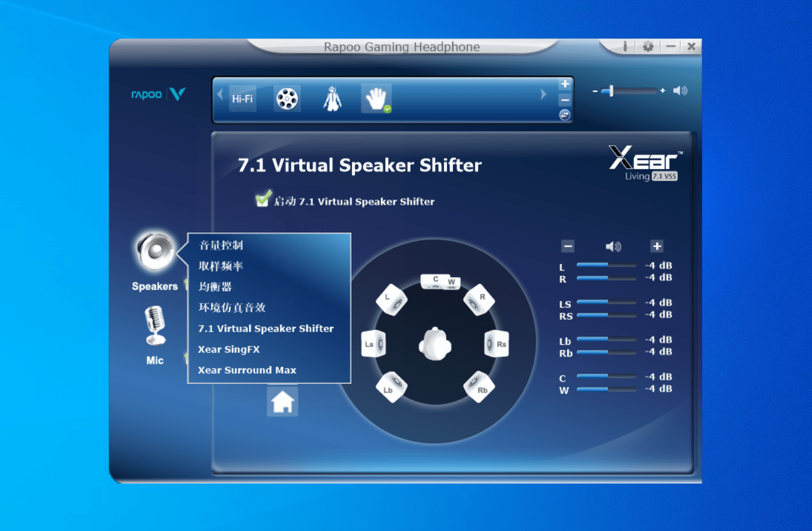
Task: Adjust the R channel volume slider
Action: coord(606,278)
